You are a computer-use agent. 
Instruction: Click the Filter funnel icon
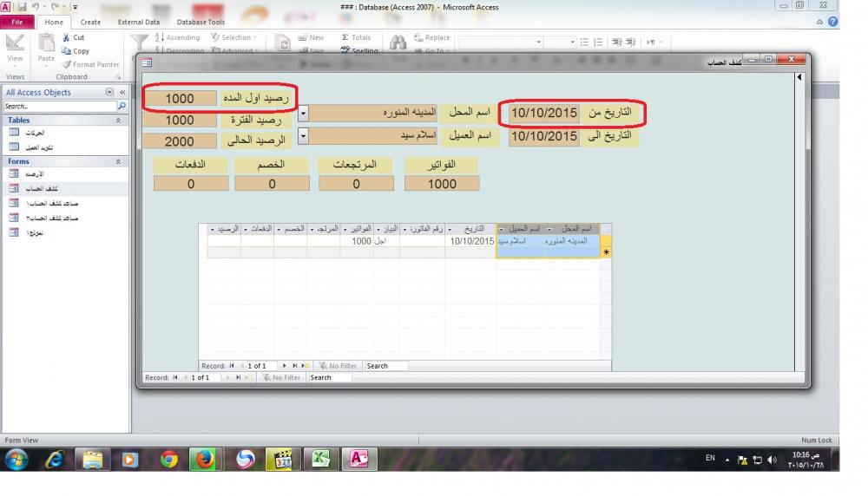(139, 42)
